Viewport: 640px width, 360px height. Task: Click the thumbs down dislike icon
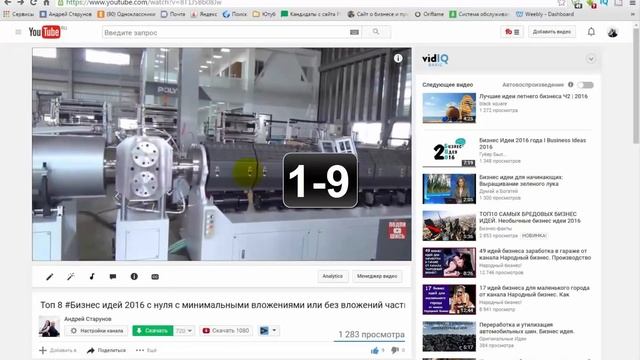point(394,350)
